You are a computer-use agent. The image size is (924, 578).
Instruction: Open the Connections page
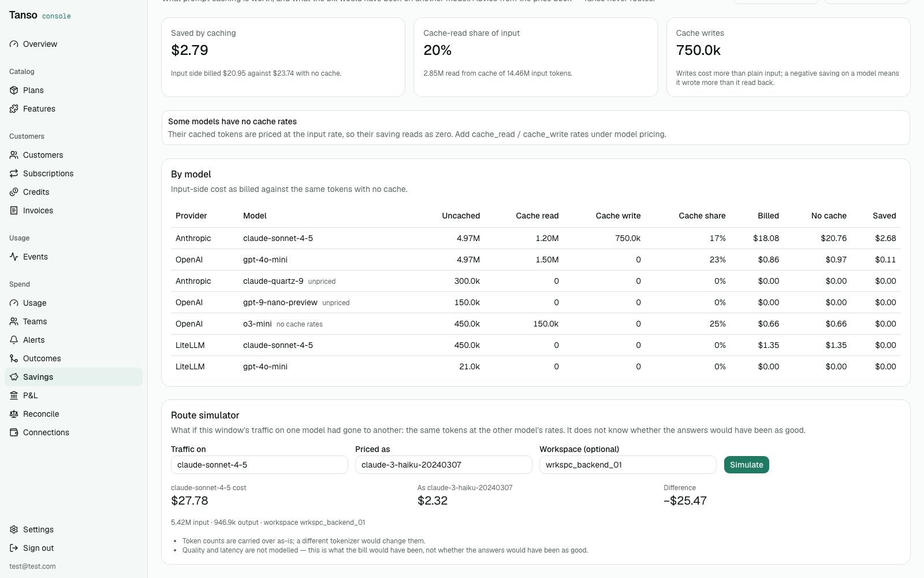pos(73,432)
